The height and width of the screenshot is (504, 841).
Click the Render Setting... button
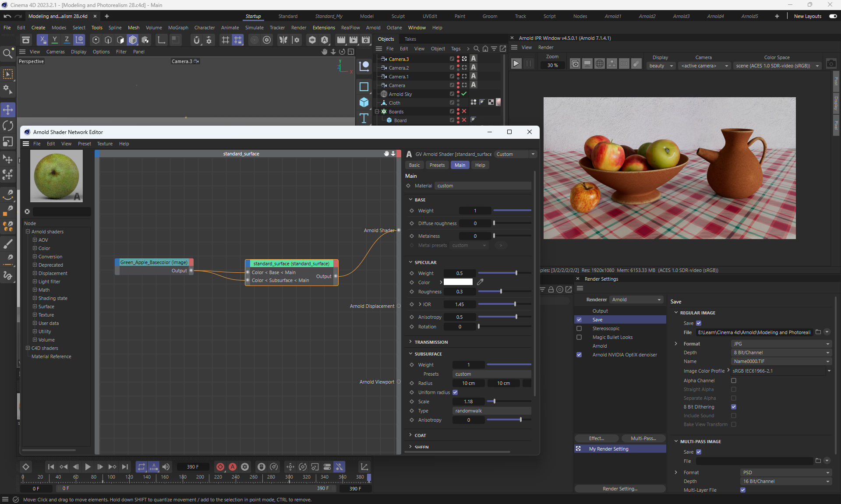pyautogui.click(x=620, y=489)
